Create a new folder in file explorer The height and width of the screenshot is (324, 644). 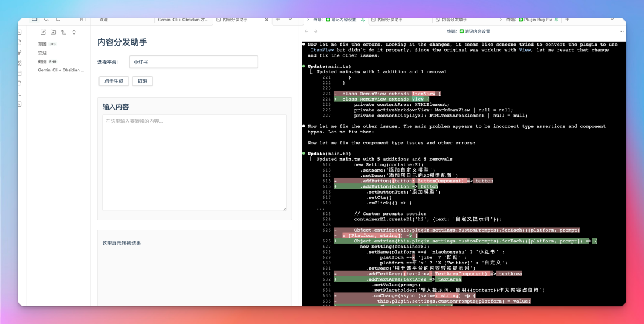[54, 32]
